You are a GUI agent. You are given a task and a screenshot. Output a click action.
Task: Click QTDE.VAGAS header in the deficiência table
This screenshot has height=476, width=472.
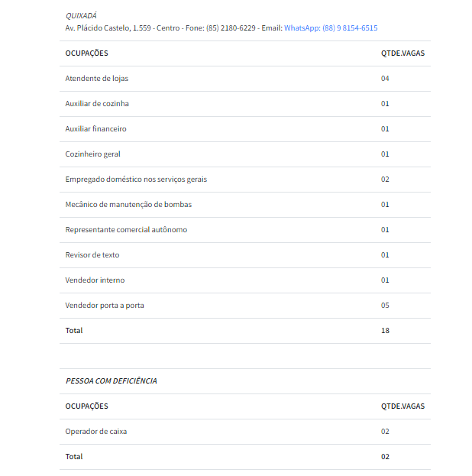[x=402, y=406]
